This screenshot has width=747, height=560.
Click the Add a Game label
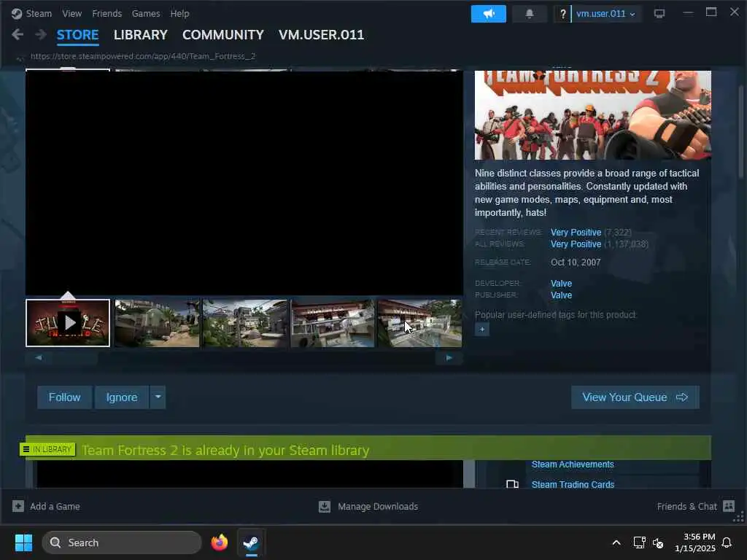pyautogui.click(x=55, y=506)
